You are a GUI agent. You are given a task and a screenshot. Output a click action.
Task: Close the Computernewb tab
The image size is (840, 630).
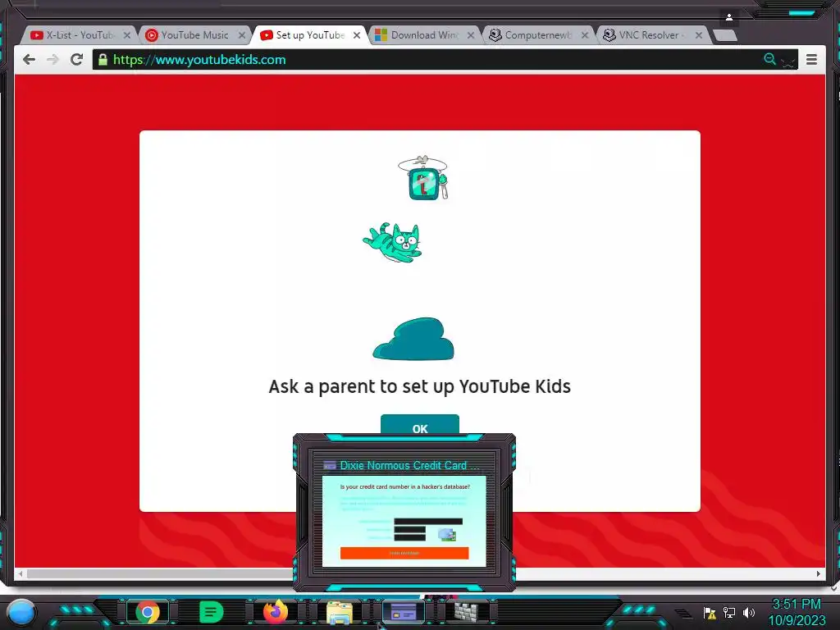pyautogui.click(x=585, y=35)
